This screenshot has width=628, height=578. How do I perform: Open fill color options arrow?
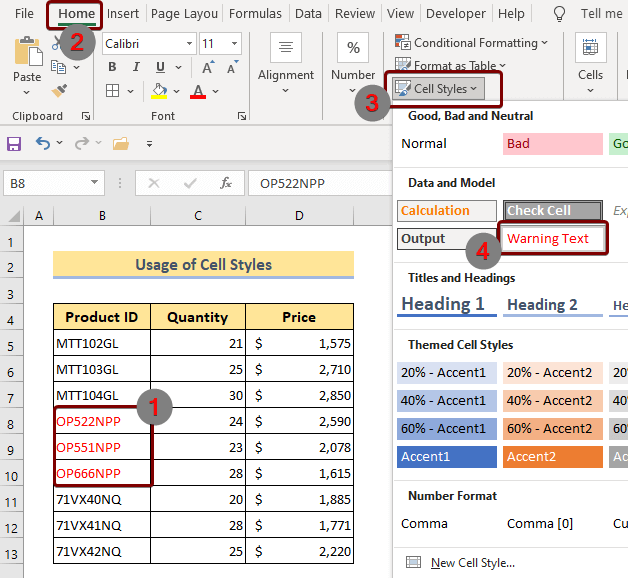coord(176,92)
